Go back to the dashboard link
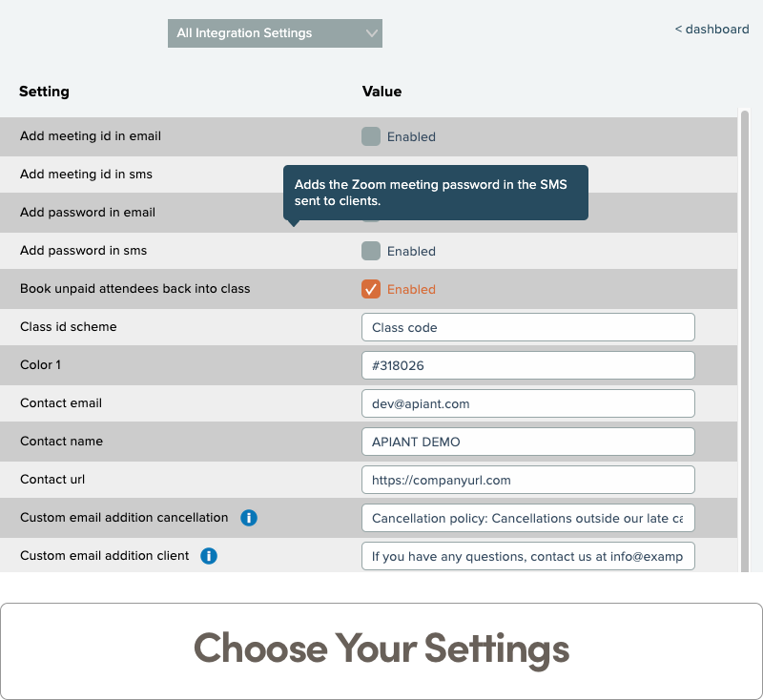Screen dimensions: 763x700 point(711,30)
